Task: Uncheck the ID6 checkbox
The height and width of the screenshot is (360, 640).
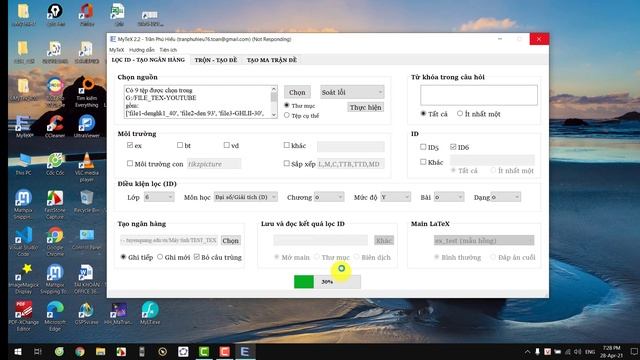Action: [453, 147]
